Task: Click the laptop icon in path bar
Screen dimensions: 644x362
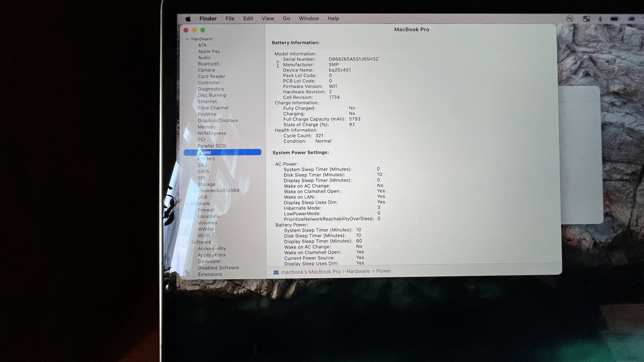Action: pos(276,272)
